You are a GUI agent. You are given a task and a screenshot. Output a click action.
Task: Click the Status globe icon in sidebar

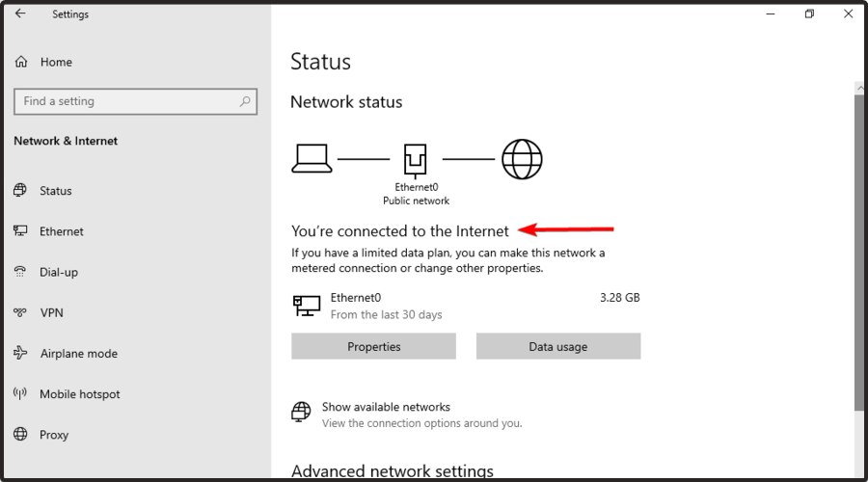(20, 191)
